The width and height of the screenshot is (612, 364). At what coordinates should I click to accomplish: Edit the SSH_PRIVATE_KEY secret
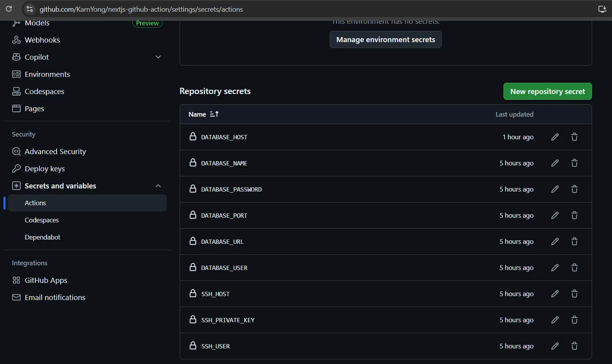(x=555, y=320)
